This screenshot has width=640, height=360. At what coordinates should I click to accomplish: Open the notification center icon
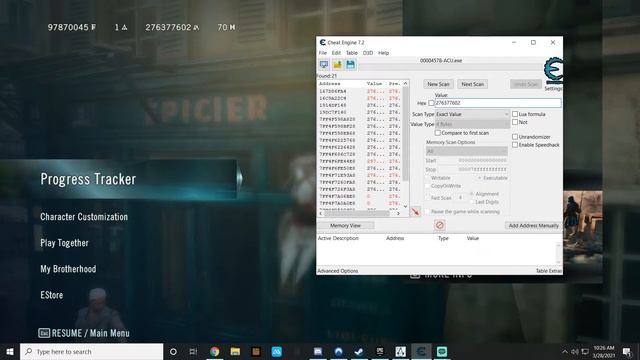tap(627, 351)
